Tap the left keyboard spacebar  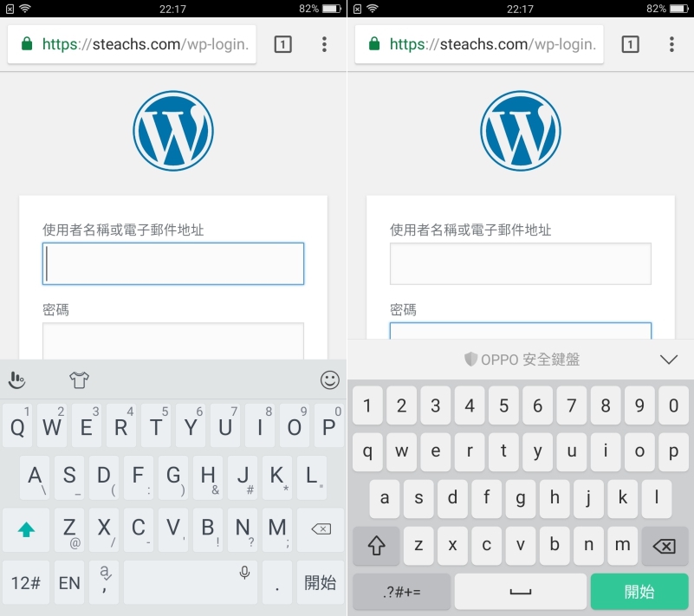click(191, 582)
